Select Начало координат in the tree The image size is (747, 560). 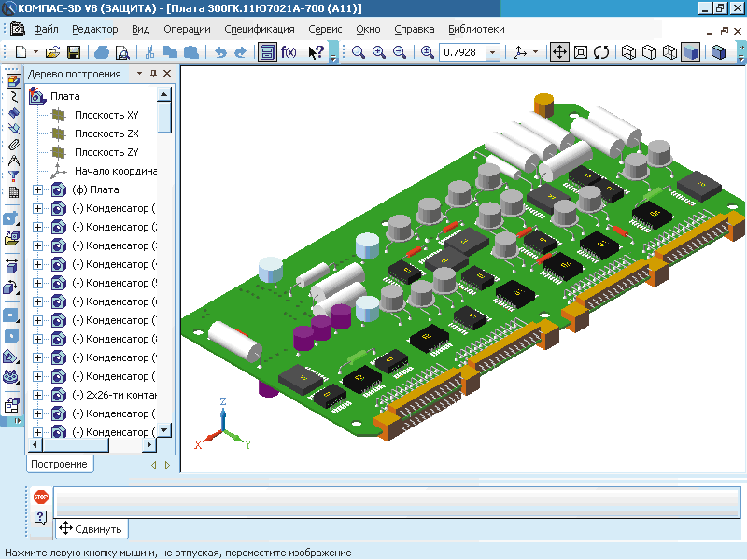116,171
